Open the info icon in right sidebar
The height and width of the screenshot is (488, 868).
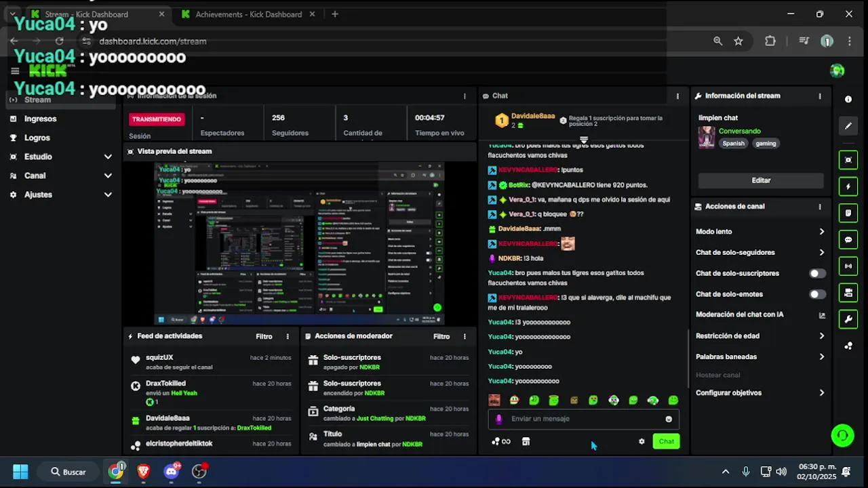(848, 100)
